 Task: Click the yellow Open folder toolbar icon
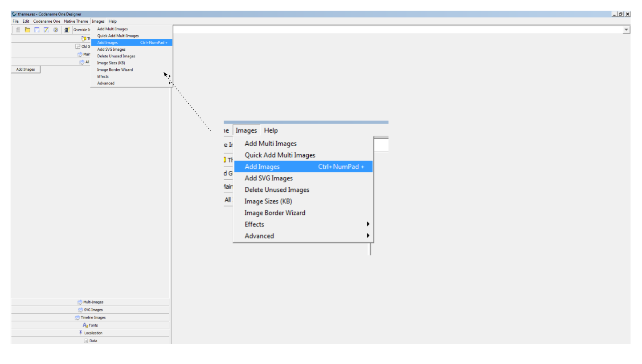click(x=28, y=30)
